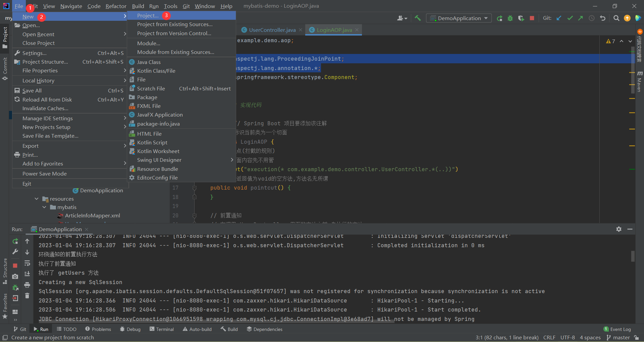Run with coverage icon in toolbar
The width and height of the screenshot is (644, 342).
[x=521, y=18]
